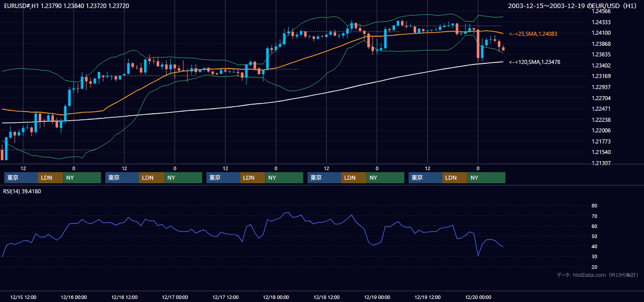Click price axis label 1.21773
The image size is (644, 302).
(x=602, y=141)
